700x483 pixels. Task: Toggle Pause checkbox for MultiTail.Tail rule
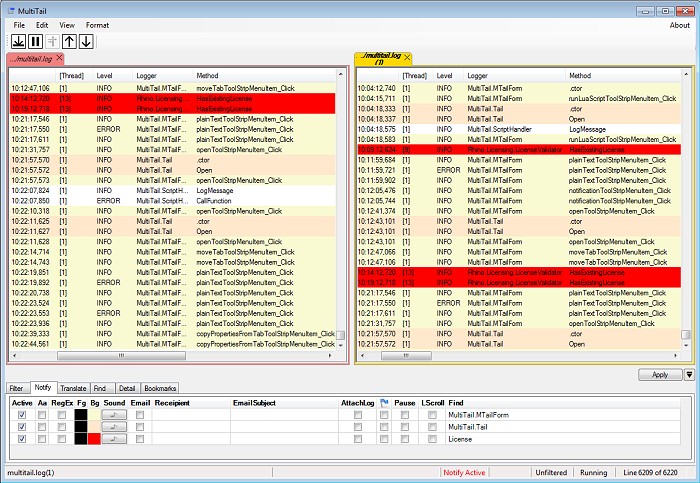point(405,426)
